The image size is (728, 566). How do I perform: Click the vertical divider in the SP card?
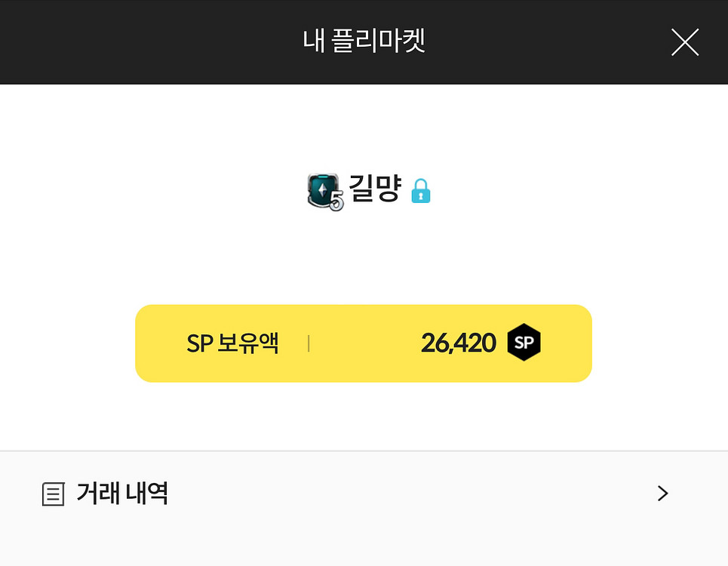pos(309,344)
